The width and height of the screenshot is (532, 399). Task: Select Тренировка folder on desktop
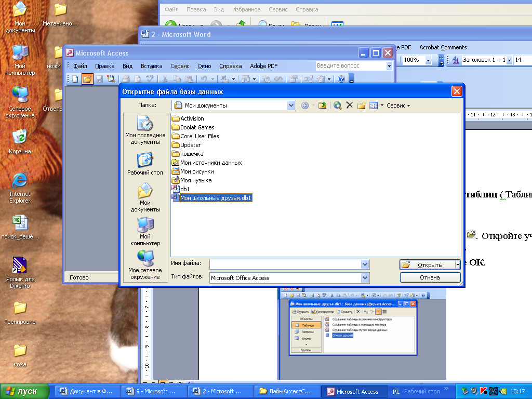pos(20,313)
